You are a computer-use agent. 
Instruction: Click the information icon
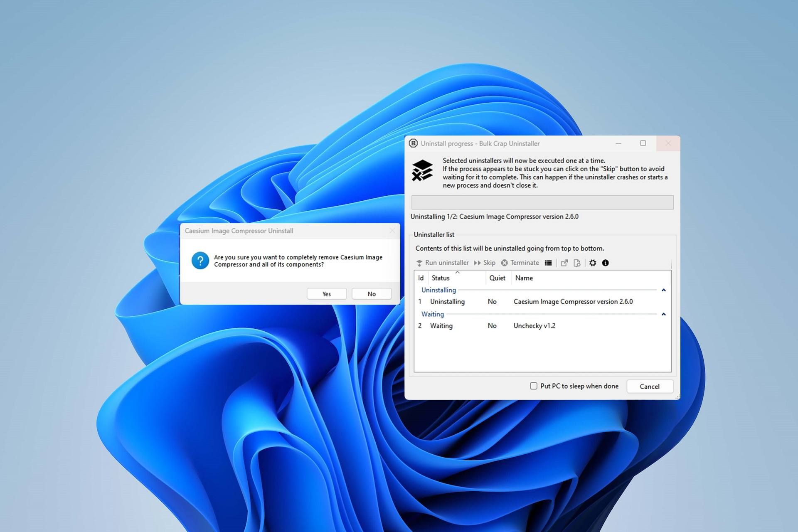605,262
